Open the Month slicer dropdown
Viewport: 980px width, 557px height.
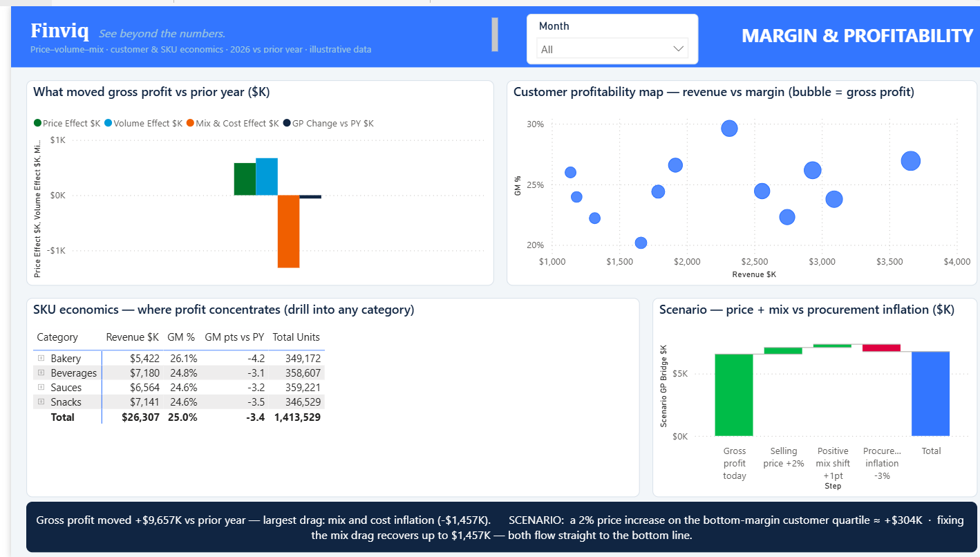tap(612, 49)
